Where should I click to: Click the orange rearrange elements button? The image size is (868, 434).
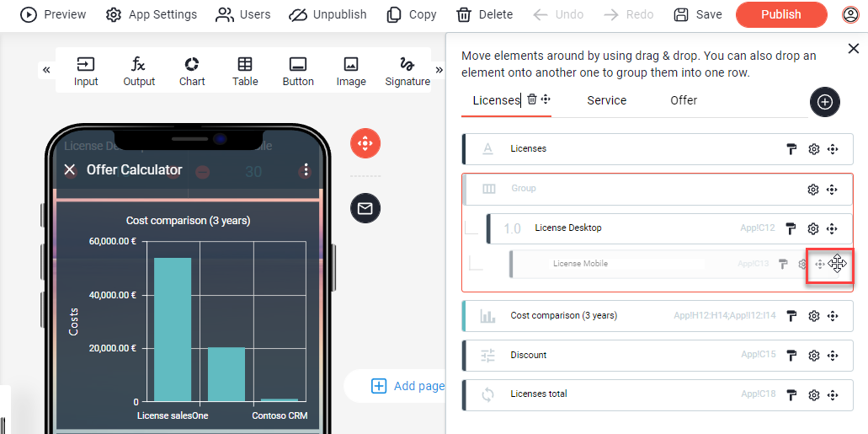pyautogui.click(x=365, y=143)
